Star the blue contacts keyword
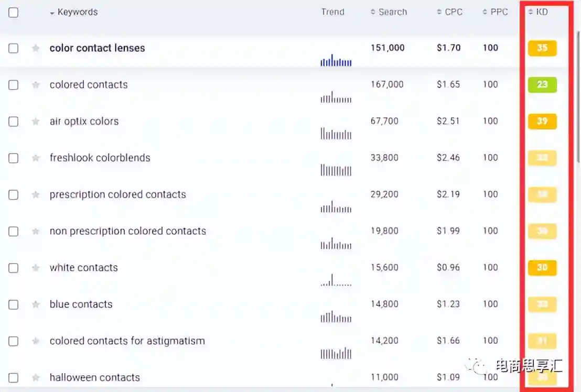 [x=36, y=304]
